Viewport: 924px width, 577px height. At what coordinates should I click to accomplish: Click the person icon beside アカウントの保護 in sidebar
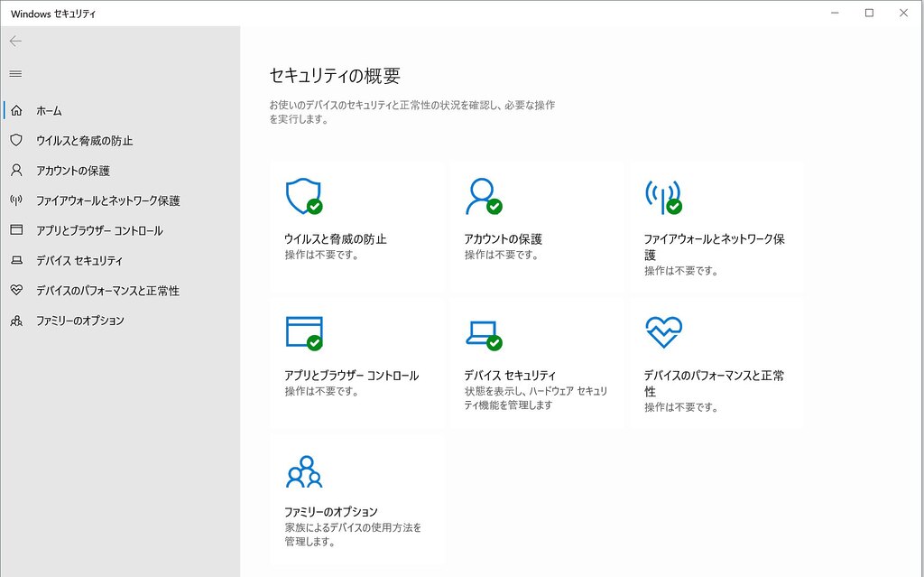point(16,171)
